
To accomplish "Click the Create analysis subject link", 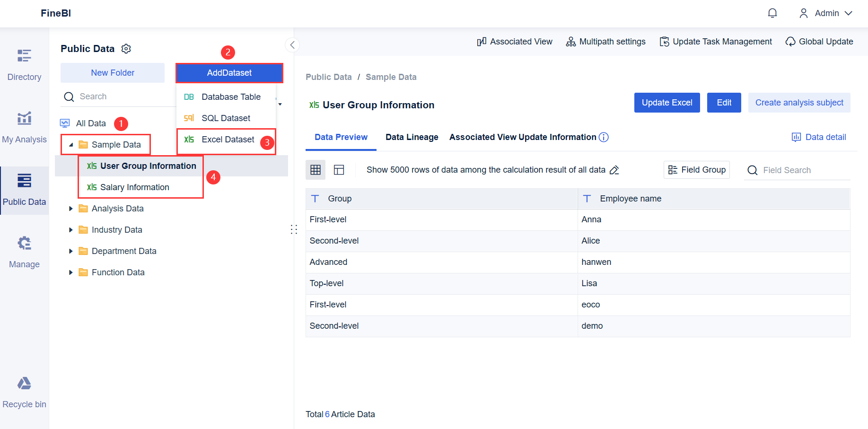I will [x=799, y=103].
